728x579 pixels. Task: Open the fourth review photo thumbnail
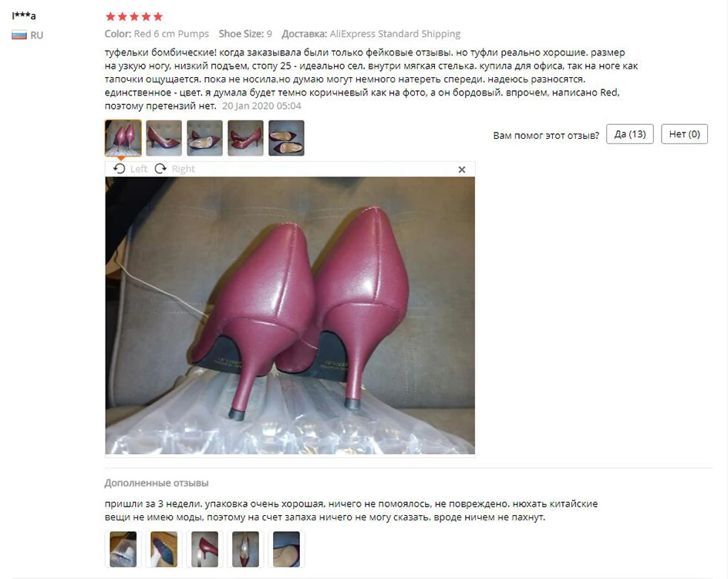[x=245, y=138]
